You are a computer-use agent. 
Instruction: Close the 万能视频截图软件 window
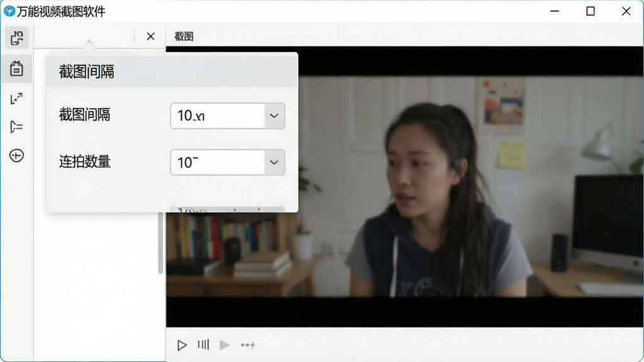pos(626,11)
